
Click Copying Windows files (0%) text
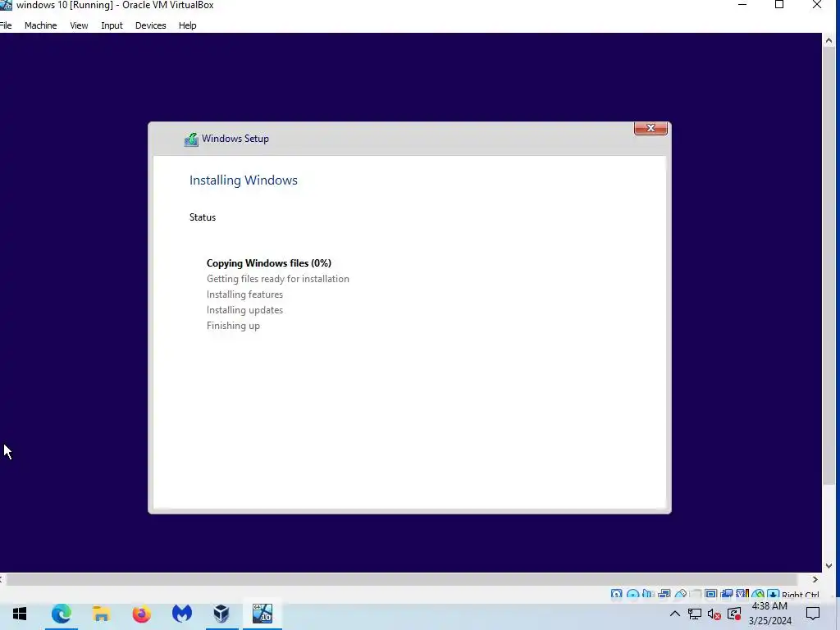[269, 263]
